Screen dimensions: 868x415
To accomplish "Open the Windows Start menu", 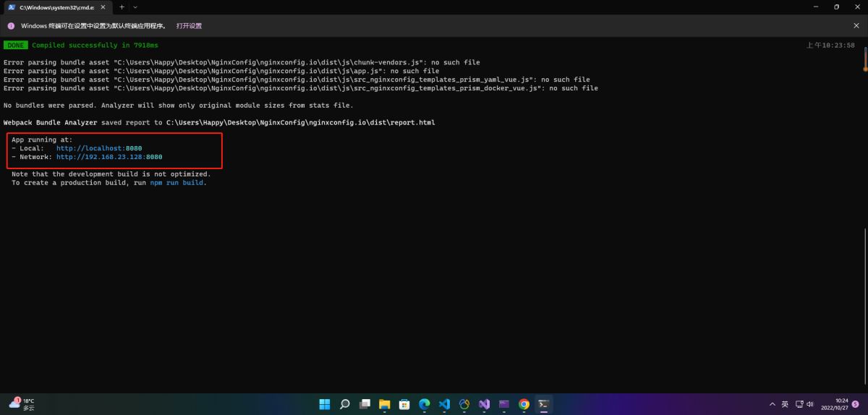I will (x=325, y=404).
